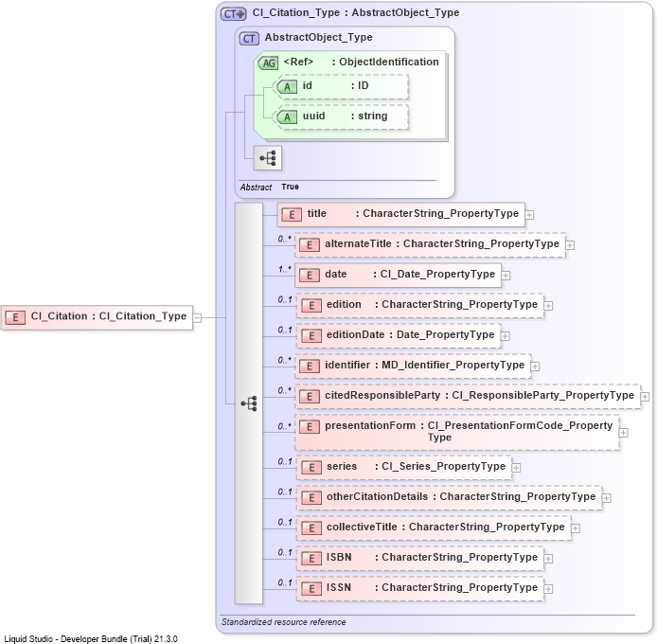Click the AG icon for ObjectIdentification

tap(268, 63)
